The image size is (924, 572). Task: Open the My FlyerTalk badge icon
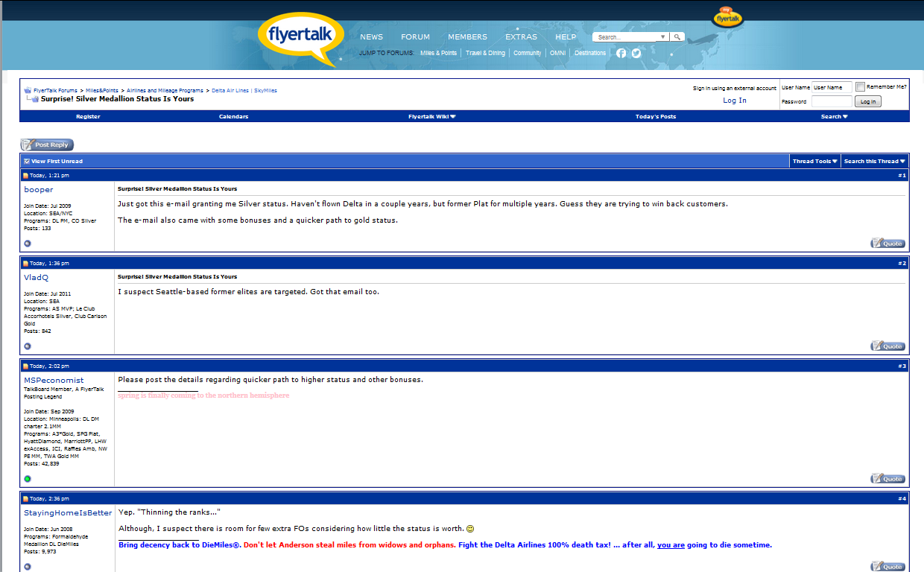pos(727,18)
